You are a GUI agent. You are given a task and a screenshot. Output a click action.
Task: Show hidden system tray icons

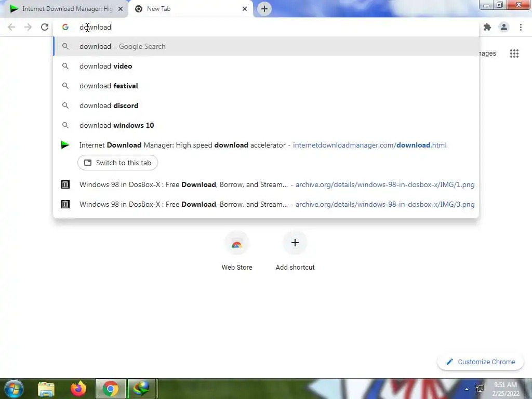pos(467,389)
